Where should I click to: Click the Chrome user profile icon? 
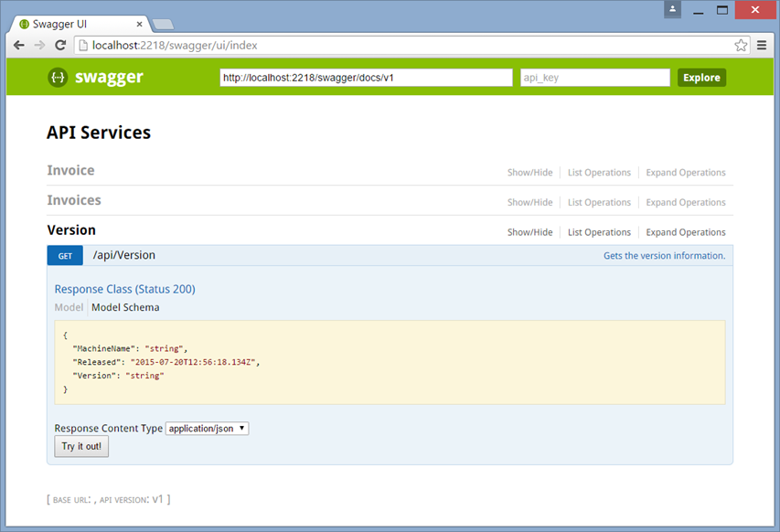click(672, 9)
